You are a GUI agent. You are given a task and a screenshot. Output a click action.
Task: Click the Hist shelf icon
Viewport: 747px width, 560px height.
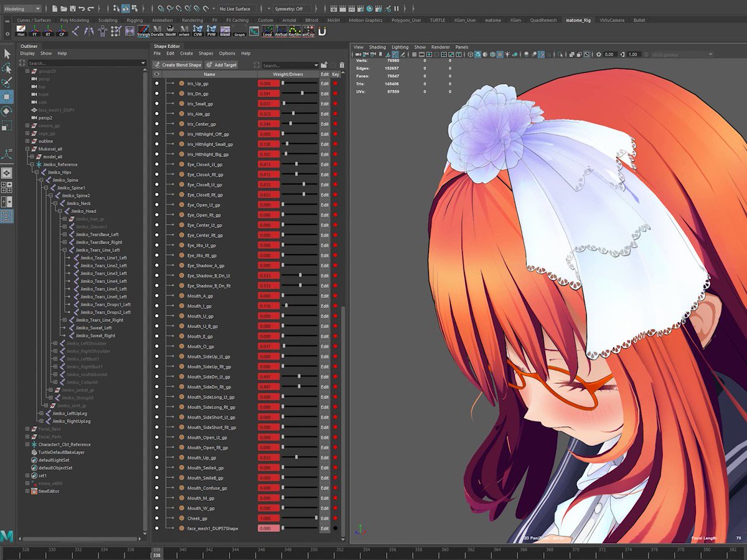(21, 32)
